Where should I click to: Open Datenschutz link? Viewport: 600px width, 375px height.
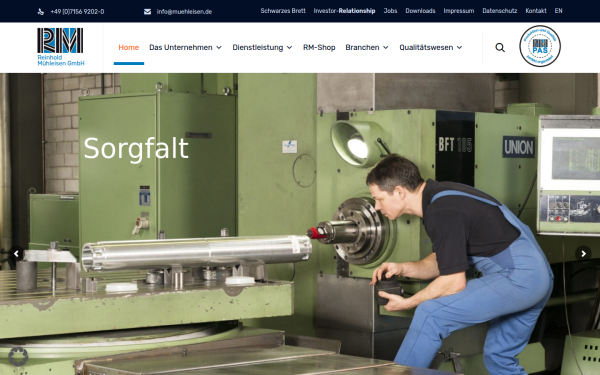500,11
